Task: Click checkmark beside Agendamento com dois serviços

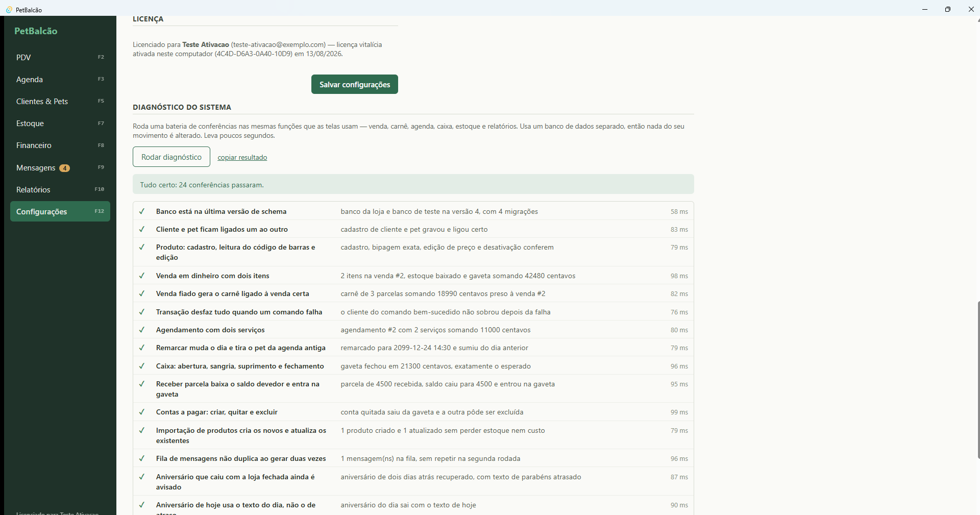Action: coord(142,330)
